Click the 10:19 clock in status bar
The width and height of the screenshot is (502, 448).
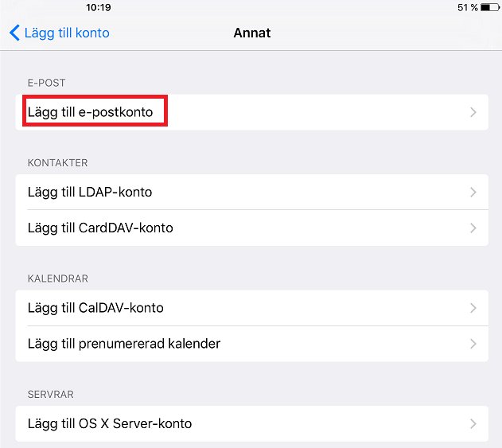click(x=99, y=7)
